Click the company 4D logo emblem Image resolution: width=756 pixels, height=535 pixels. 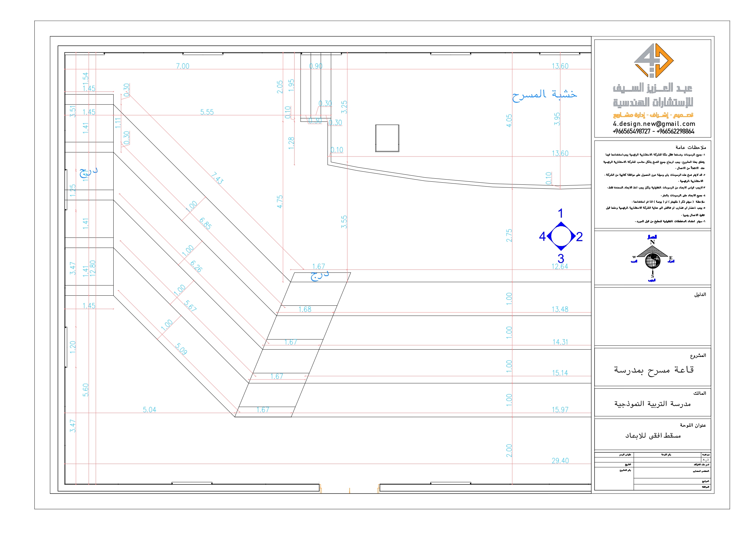[x=654, y=61]
